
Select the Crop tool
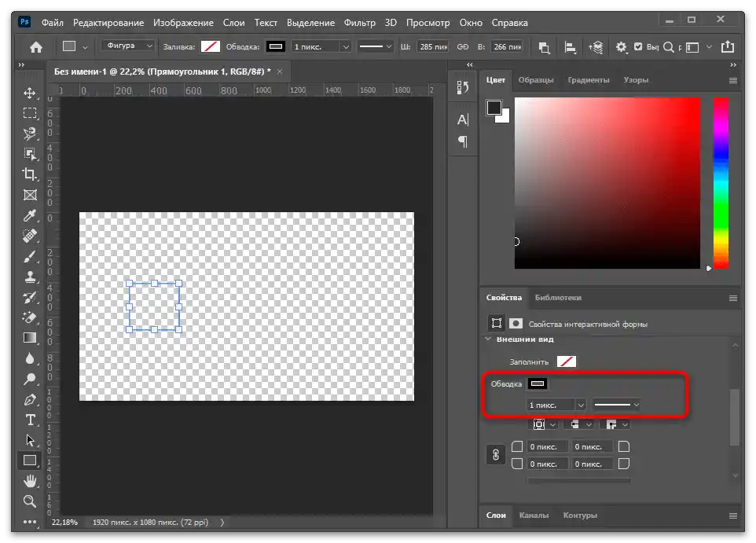click(x=30, y=174)
